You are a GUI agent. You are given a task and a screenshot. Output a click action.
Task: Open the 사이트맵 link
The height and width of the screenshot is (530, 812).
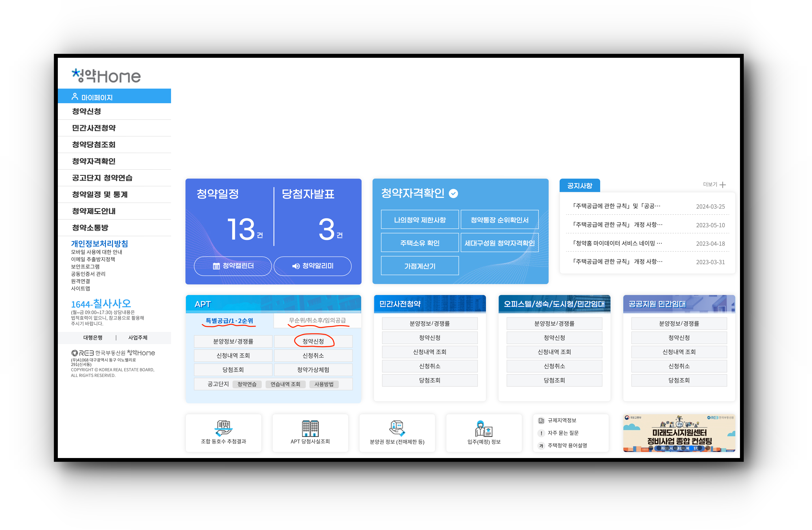pyautogui.click(x=81, y=289)
